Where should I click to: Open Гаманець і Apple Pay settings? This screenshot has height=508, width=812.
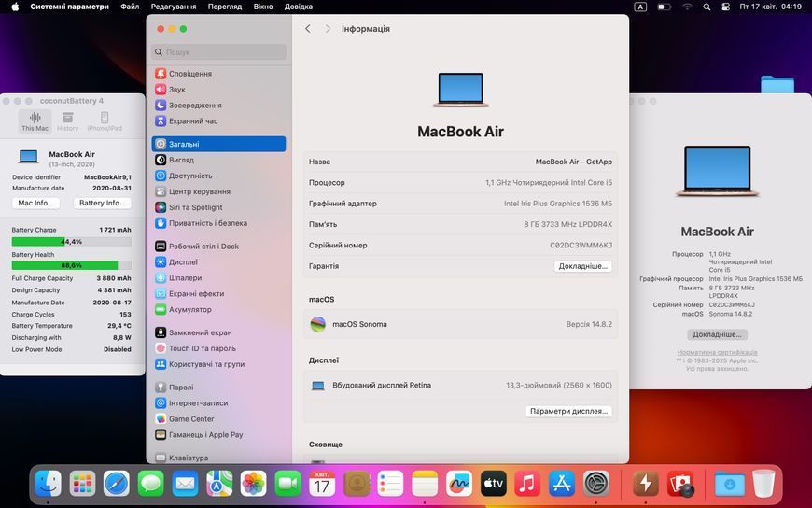click(x=218, y=434)
